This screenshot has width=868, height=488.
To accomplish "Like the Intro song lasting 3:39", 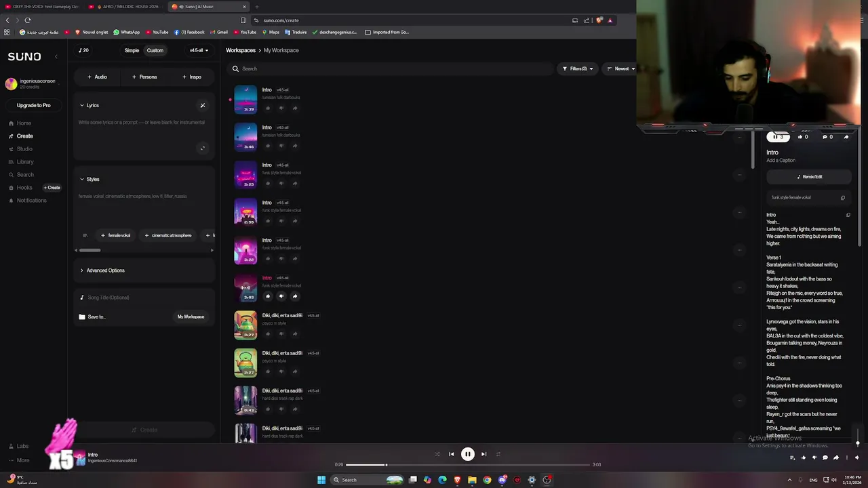I will [x=268, y=108].
